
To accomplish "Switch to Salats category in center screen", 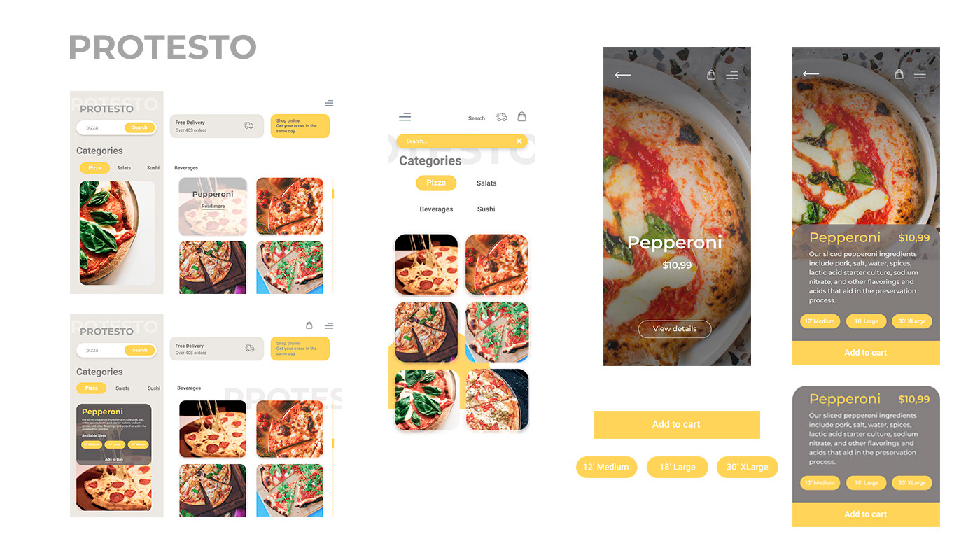I will click(486, 183).
